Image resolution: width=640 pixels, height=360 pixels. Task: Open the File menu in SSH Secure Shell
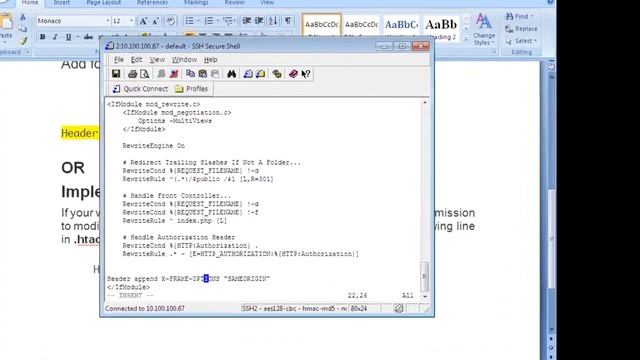[x=119, y=60]
